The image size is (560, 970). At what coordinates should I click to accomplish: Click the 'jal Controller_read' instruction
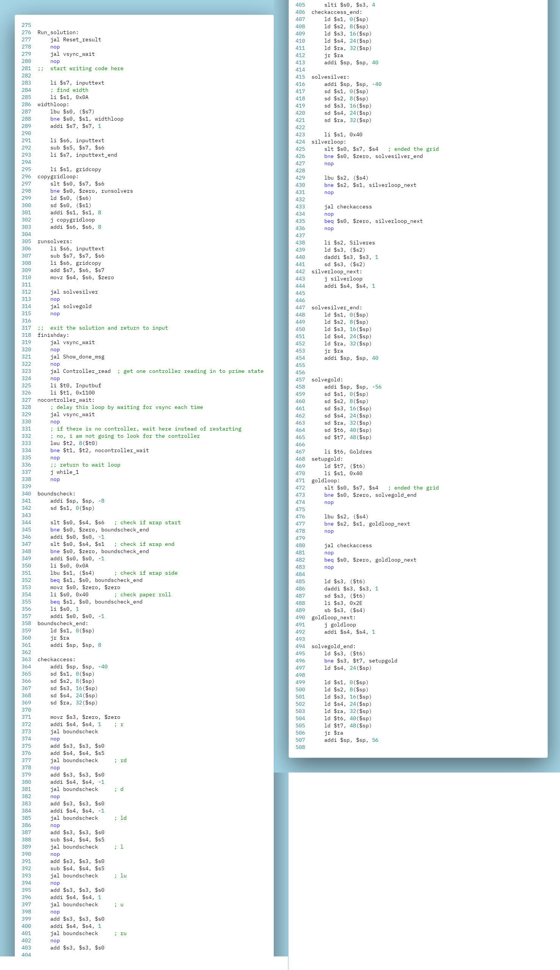pos(80,371)
